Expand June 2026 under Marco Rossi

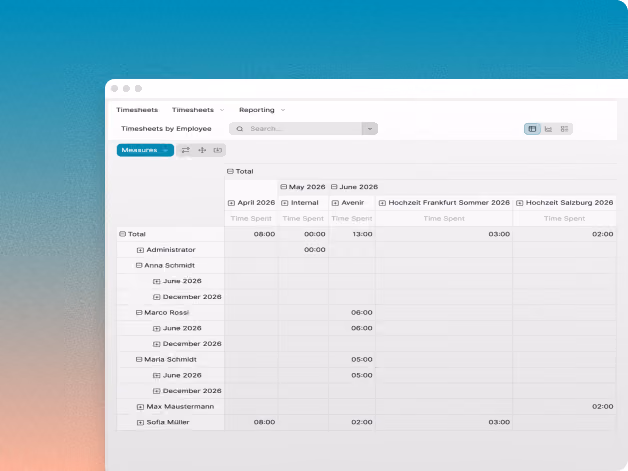click(157, 328)
